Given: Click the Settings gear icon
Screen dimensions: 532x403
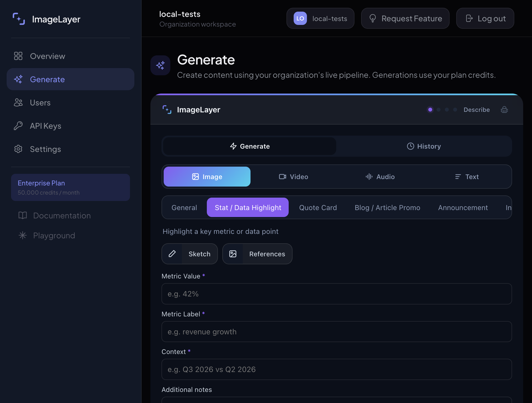Looking at the screenshot, I should pyautogui.click(x=18, y=149).
